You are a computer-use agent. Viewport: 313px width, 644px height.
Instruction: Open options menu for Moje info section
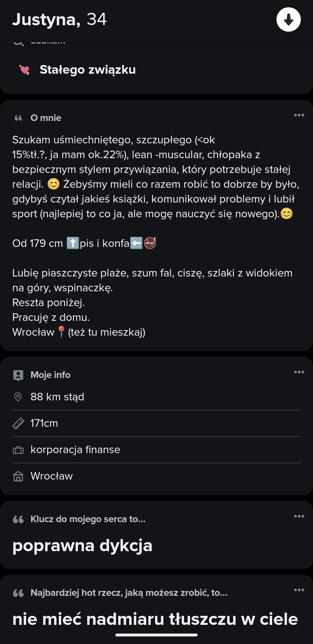pyautogui.click(x=299, y=372)
